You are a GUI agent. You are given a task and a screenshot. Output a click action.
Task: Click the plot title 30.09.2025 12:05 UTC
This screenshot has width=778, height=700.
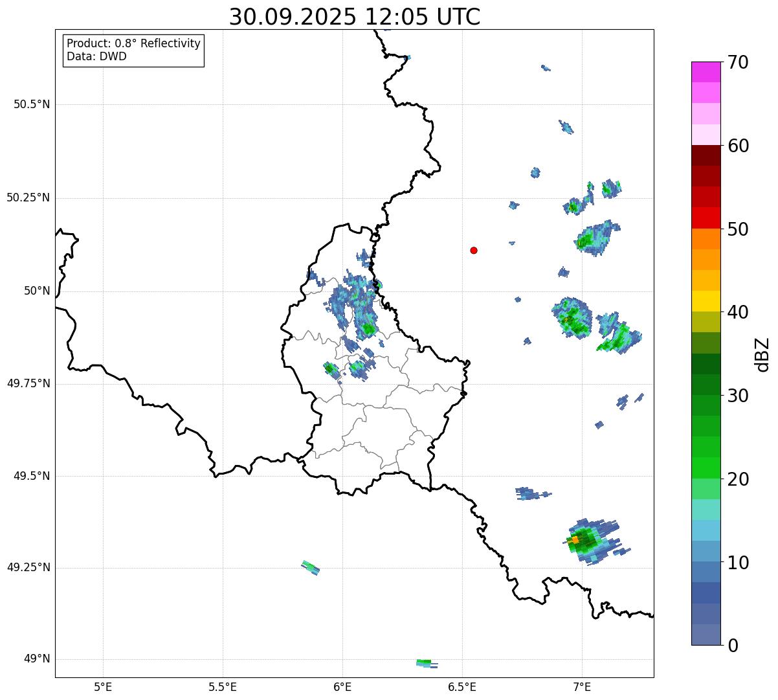click(x=355, y=16)
